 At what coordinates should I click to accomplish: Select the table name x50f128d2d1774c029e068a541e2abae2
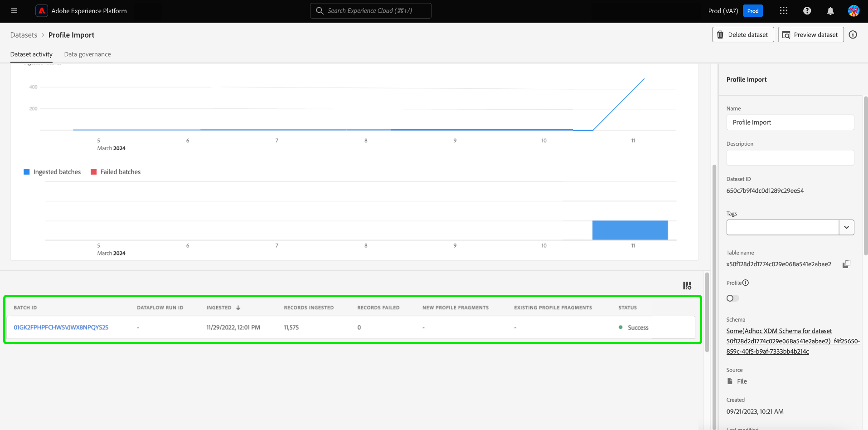pos(779,264)
